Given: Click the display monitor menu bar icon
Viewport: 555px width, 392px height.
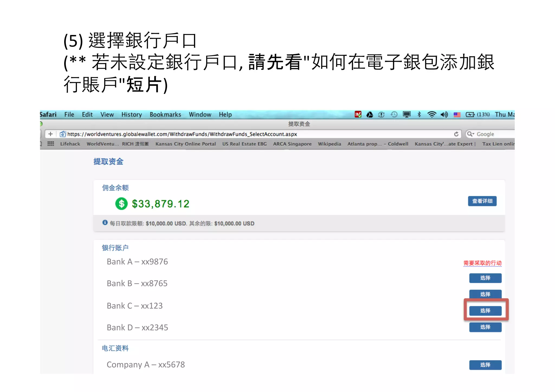Looking at the screenshot, I should 406,115.
